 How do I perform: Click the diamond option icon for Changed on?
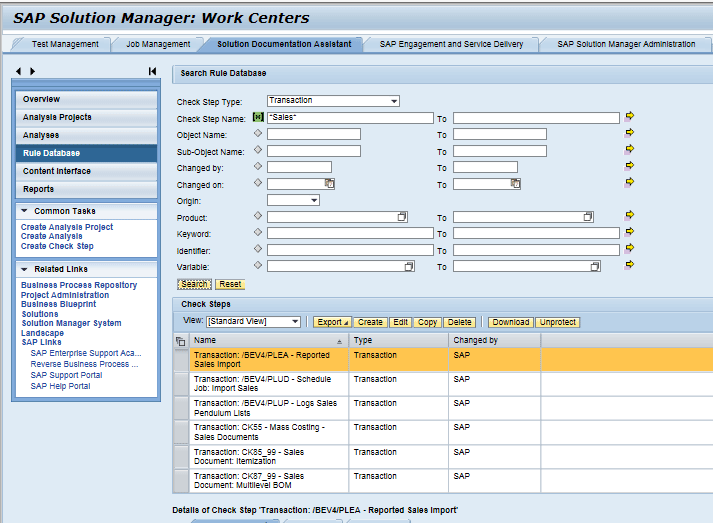click(x=258, y=182)
